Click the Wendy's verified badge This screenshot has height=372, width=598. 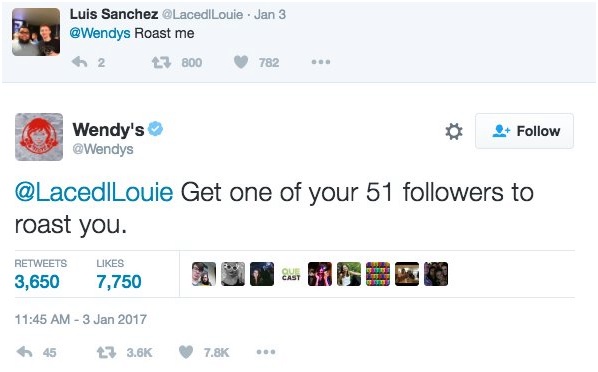pos(155,129)
